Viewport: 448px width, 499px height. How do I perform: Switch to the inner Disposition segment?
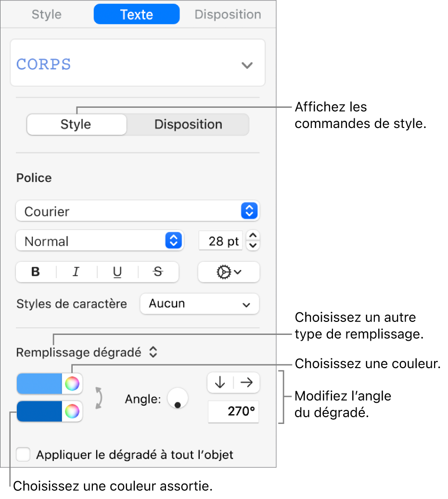click(x=188, y=124)
